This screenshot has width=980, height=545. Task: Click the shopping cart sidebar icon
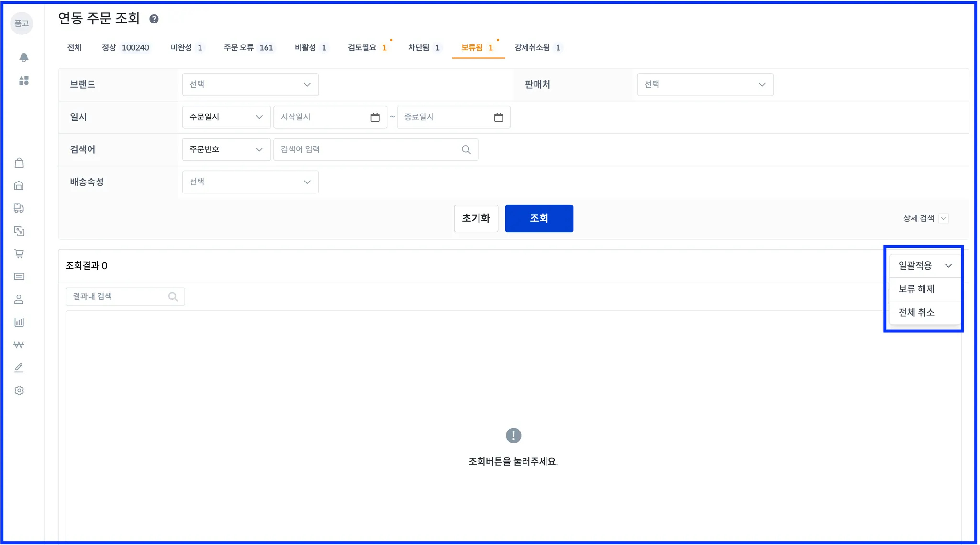(19, 254)
